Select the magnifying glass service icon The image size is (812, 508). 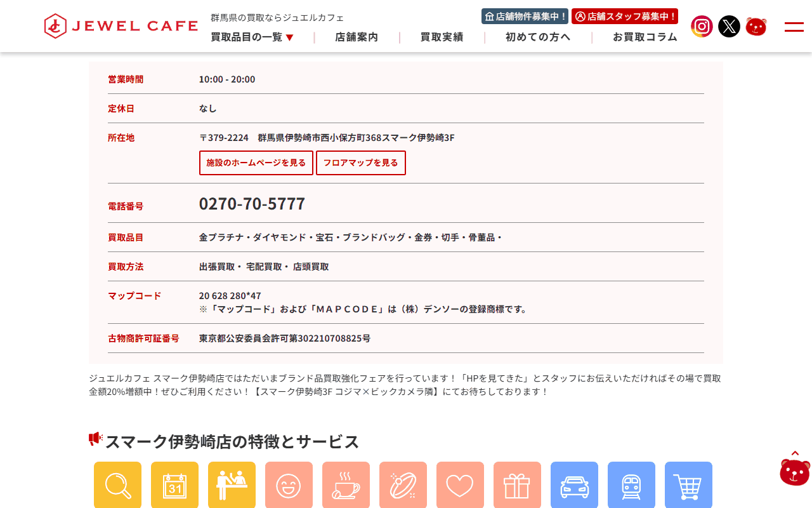117,485
